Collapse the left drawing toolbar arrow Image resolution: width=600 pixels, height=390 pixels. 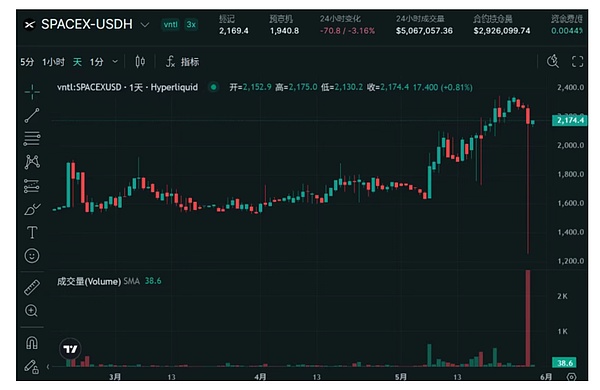point(48,367)
